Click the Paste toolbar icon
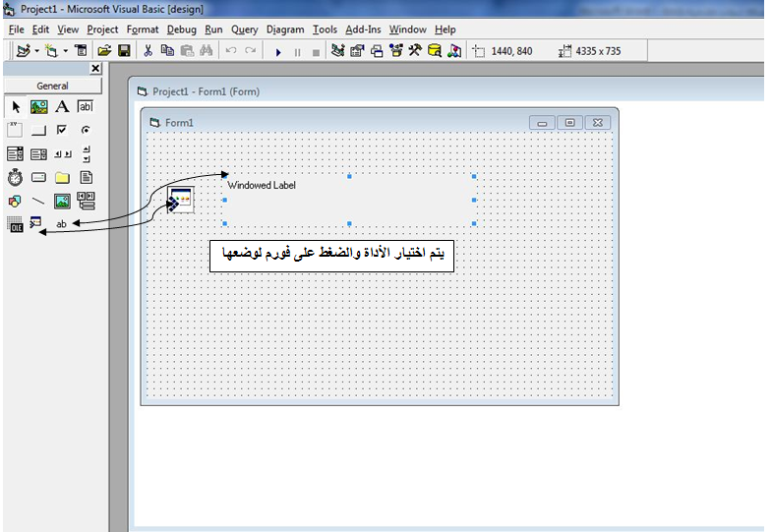772x532 pixels. (x=187, y=51)
